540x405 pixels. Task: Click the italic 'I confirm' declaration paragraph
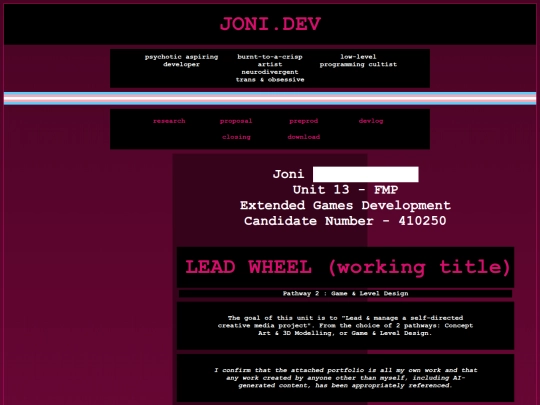pyautogui.click(x=345, y=378)
